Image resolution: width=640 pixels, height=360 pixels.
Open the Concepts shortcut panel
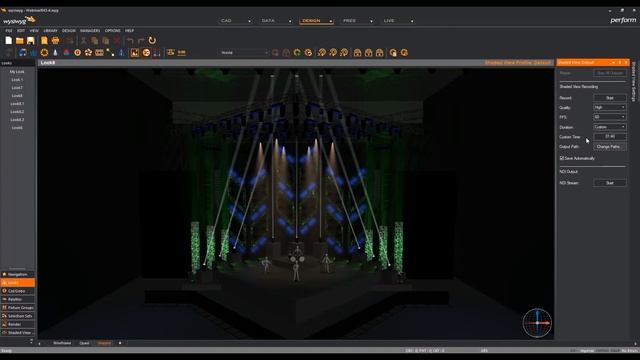coord(18,291)
